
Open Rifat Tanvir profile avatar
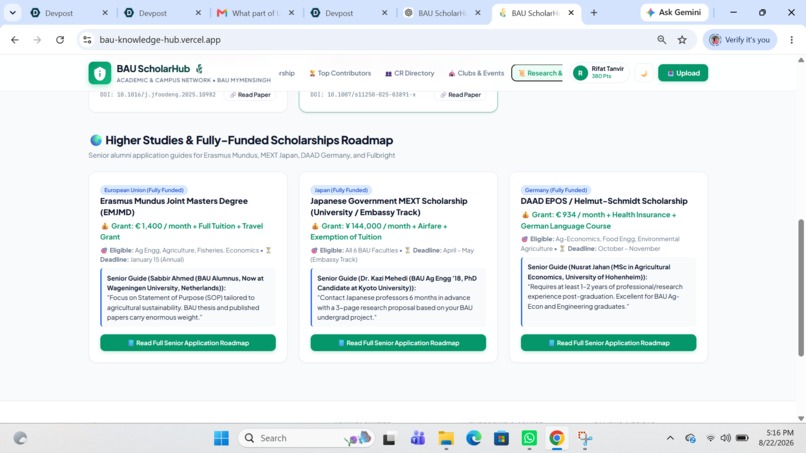[x=580, y=73]
